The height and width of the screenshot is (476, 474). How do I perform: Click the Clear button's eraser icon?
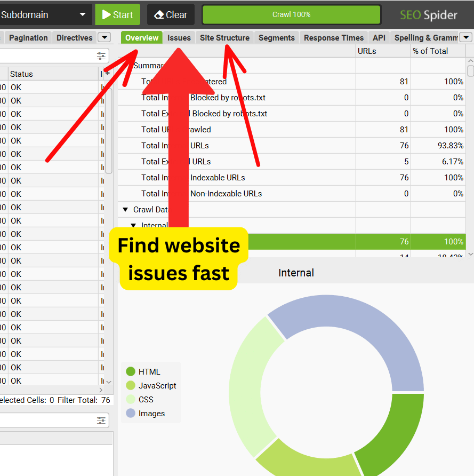click(156, 14)
